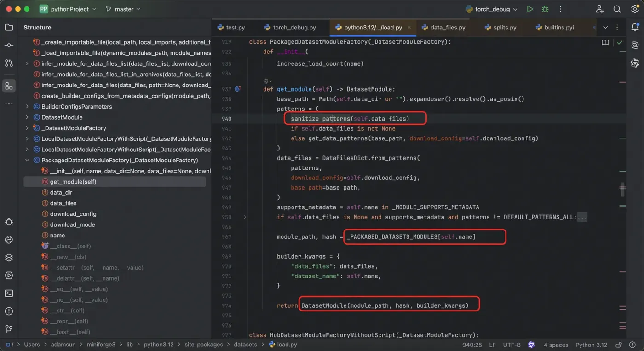Click line:column 940:25 in status bar
This screenshot has width=644, height=351.
tap(472, 345)
